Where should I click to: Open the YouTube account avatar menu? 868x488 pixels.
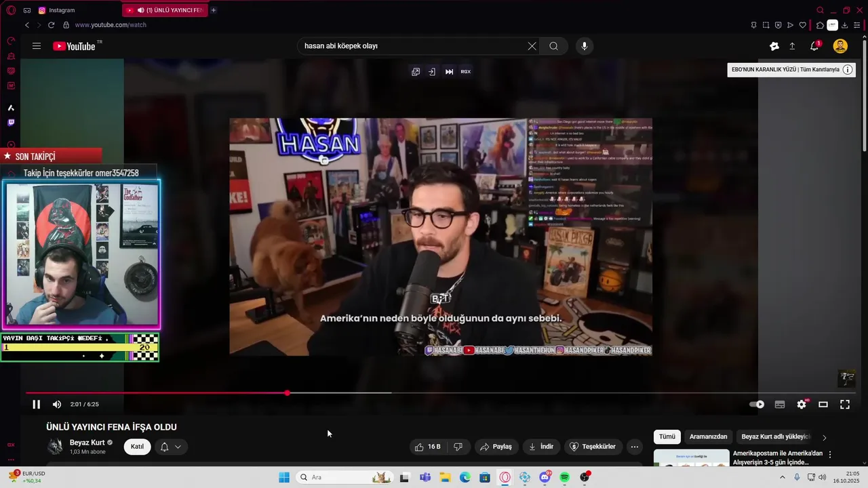[x=840, y=46]
